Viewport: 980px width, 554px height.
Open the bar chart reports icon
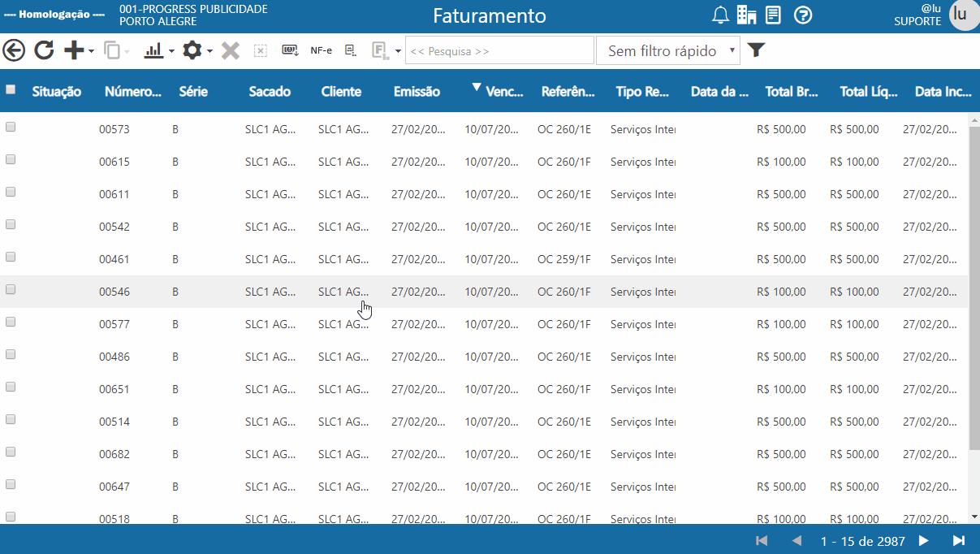click(x=153, y=50)
